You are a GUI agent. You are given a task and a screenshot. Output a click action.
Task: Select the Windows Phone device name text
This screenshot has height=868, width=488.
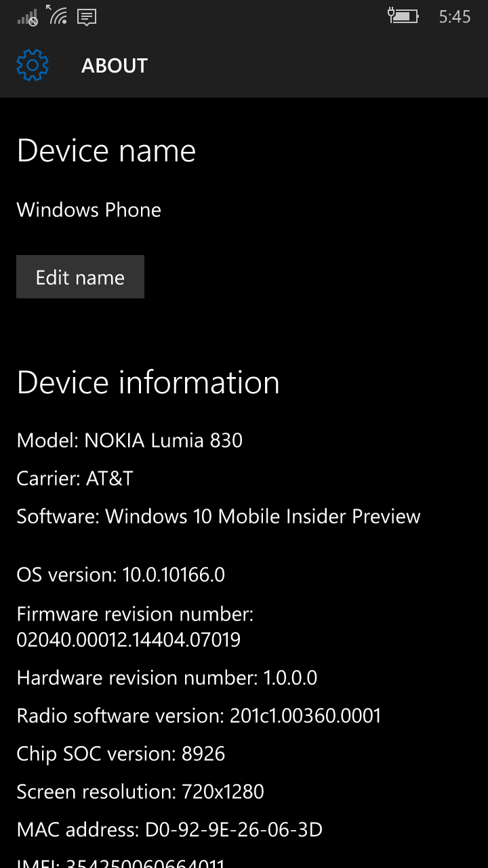tap(89, 210)
